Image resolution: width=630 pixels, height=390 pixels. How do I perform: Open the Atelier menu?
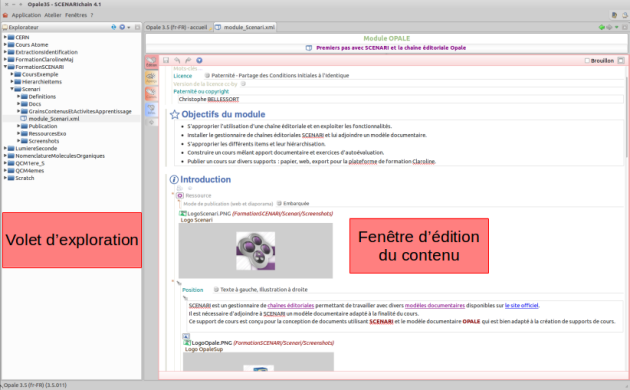point(53,15)
